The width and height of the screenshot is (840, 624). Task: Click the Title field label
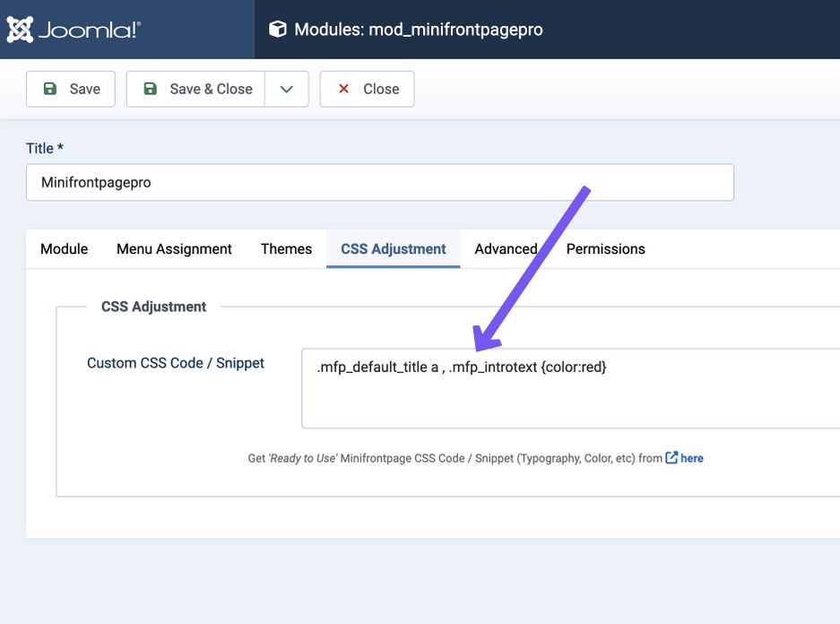45,148
